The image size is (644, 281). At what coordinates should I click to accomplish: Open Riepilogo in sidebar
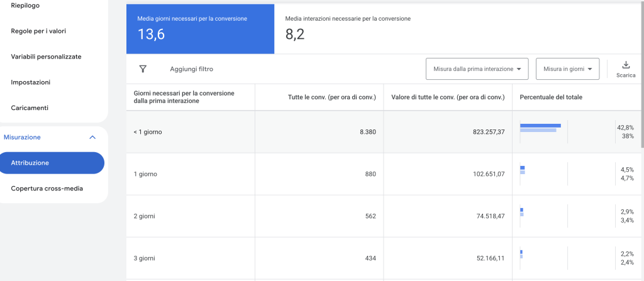click(25, 5)
